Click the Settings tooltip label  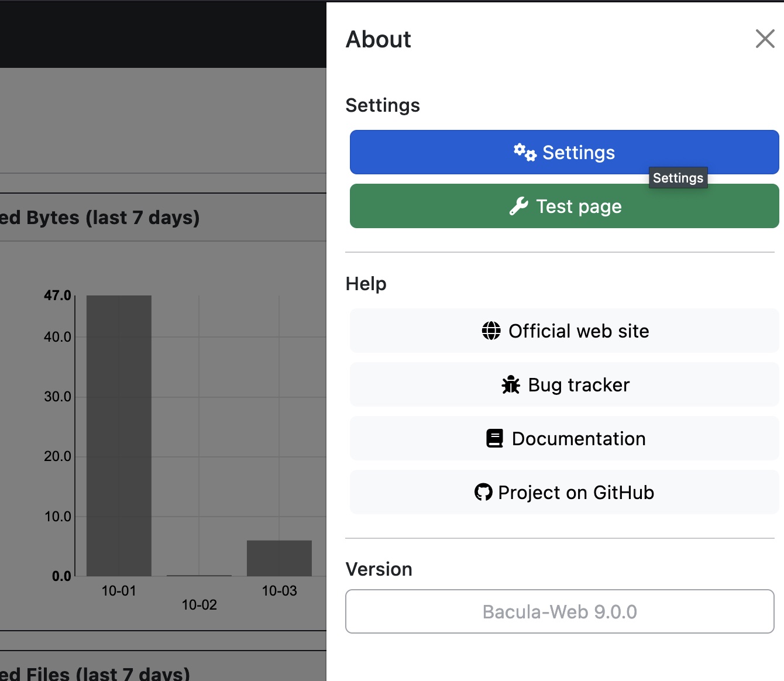pyautogui.click(x=678, y=178)
